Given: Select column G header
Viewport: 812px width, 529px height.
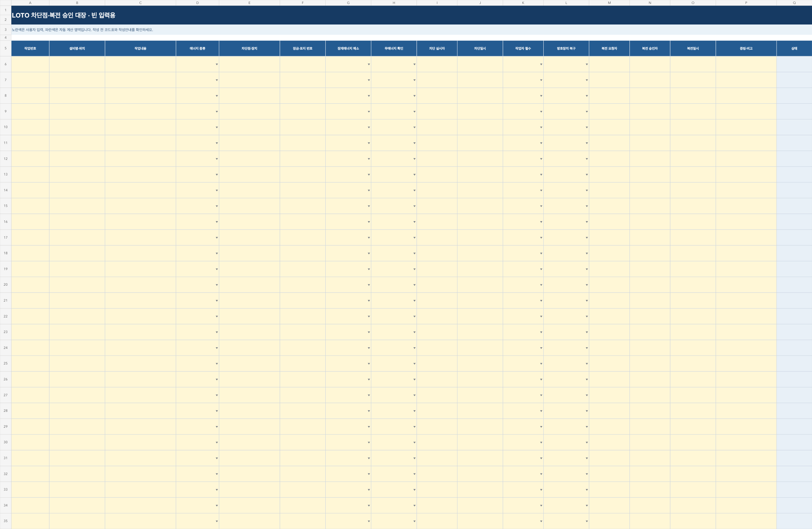Looking at the screenshot, I should (348, 3).
